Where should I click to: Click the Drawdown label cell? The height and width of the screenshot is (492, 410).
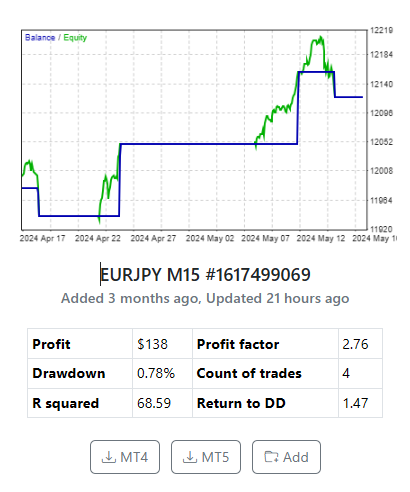(80, 373)
